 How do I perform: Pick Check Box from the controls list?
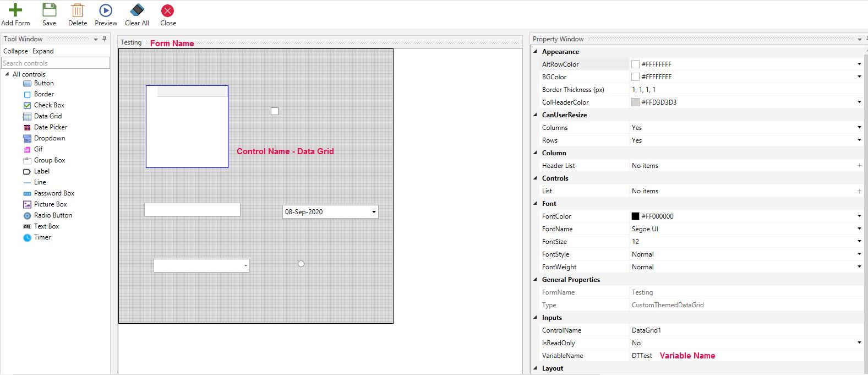(x=49, y=105)
